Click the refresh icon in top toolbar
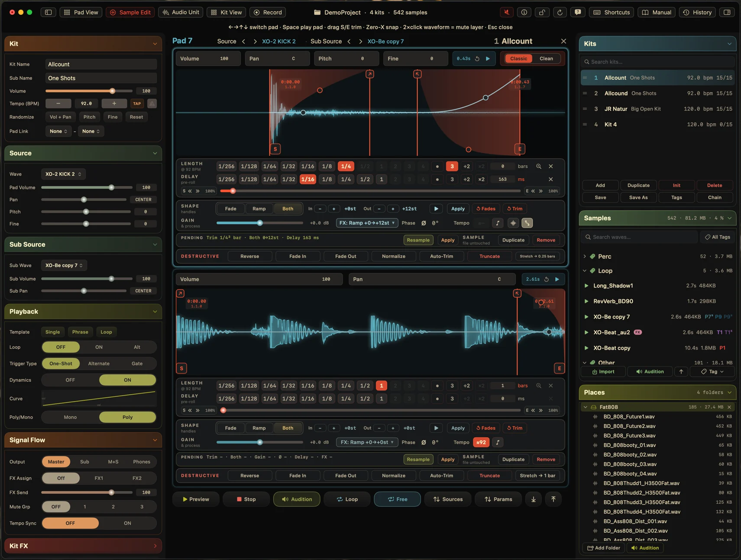The width and height of the screenshot is (741, 560). point(560,13)
